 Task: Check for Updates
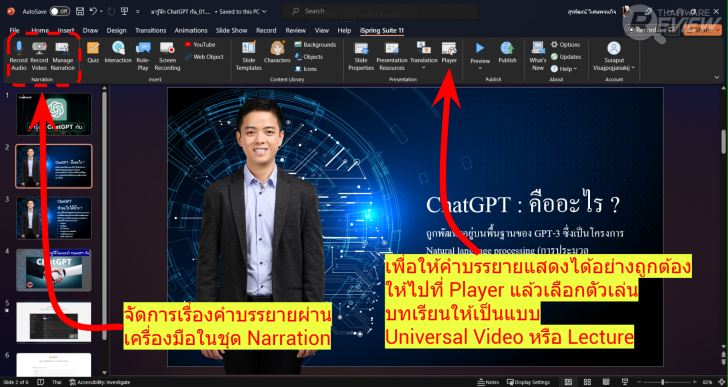[x=566, y=57]
